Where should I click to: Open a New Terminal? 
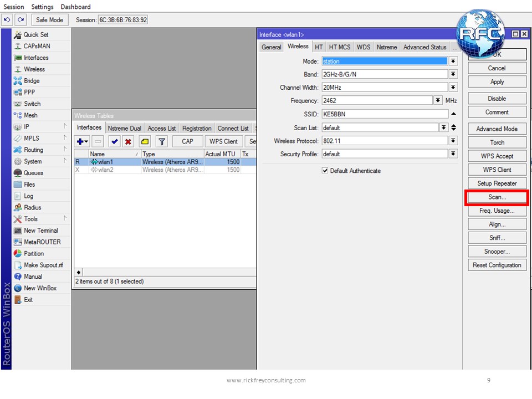pos(40,231)
